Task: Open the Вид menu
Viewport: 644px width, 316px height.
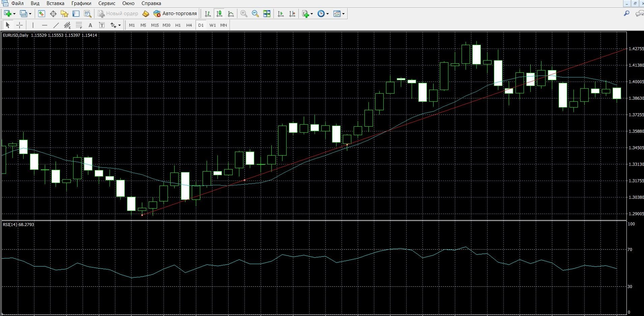Action: [35, 3]
